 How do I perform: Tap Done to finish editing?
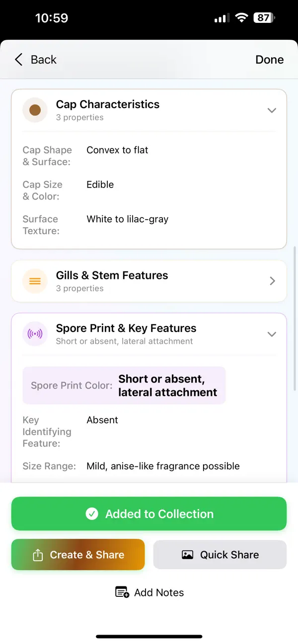(269, 60)
